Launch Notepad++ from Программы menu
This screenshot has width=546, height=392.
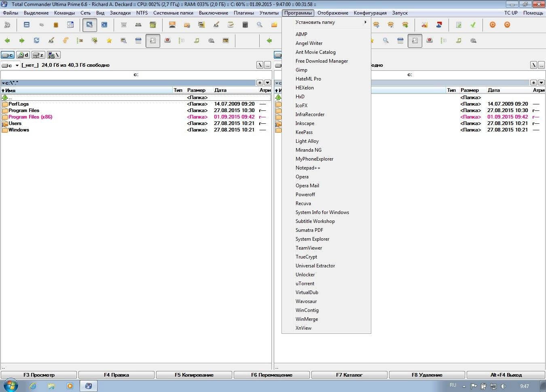[326, 168]
